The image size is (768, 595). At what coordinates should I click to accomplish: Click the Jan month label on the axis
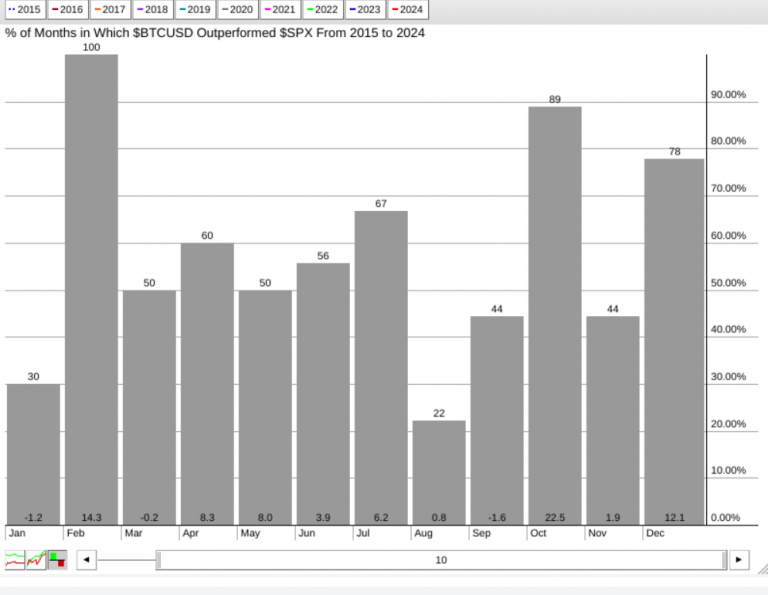pos(17,533)
